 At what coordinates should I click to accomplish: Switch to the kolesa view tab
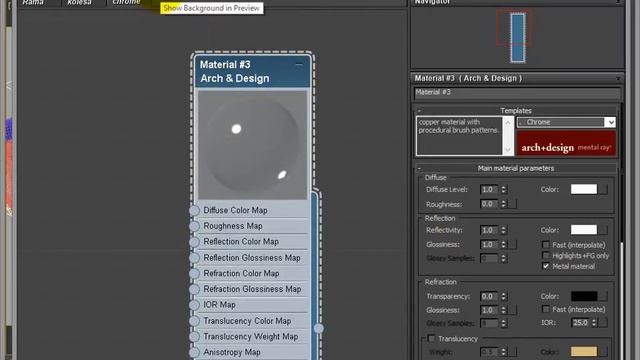80,2
